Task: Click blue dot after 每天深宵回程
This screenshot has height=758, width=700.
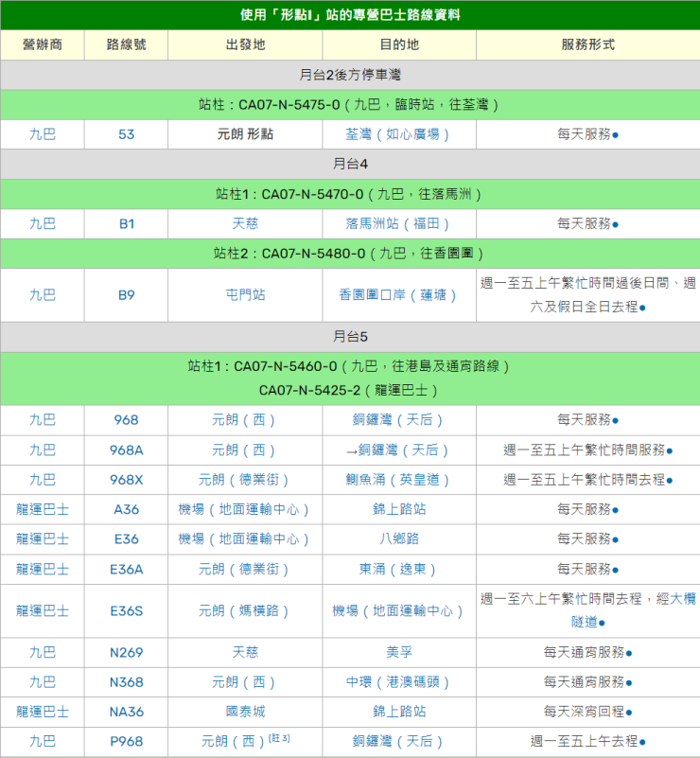Action: point(628,713)
